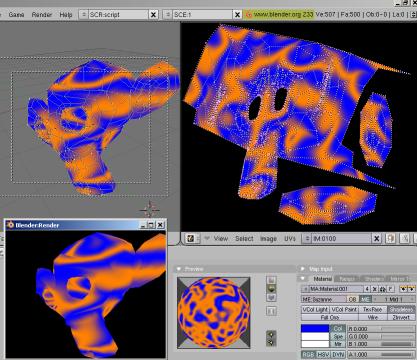Select the HSV color mode button
The image size is (417, 360).
322,355
